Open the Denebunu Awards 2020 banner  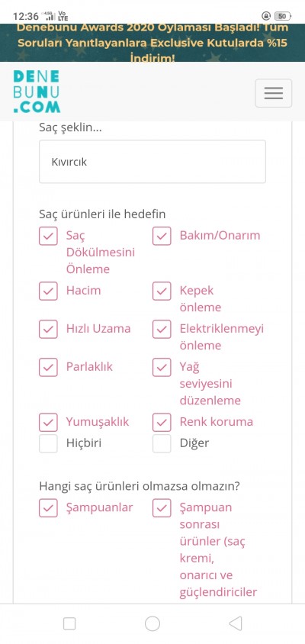152,43
